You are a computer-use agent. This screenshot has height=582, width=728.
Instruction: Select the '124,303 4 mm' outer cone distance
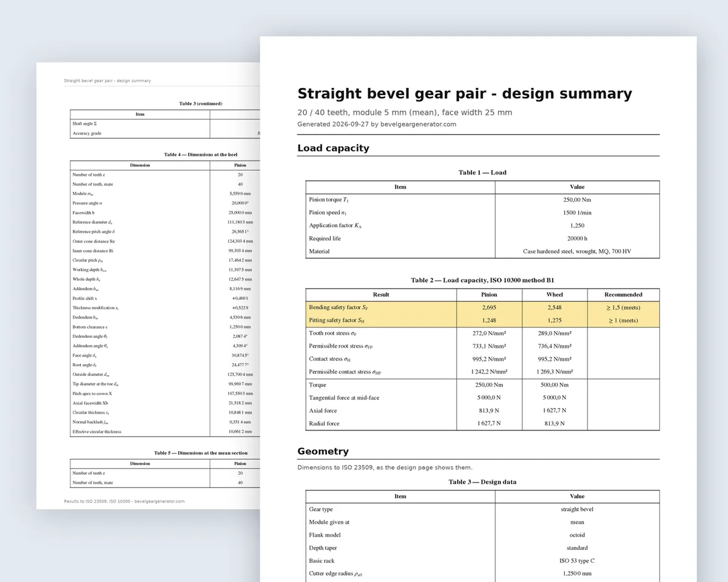click(240, 241)
